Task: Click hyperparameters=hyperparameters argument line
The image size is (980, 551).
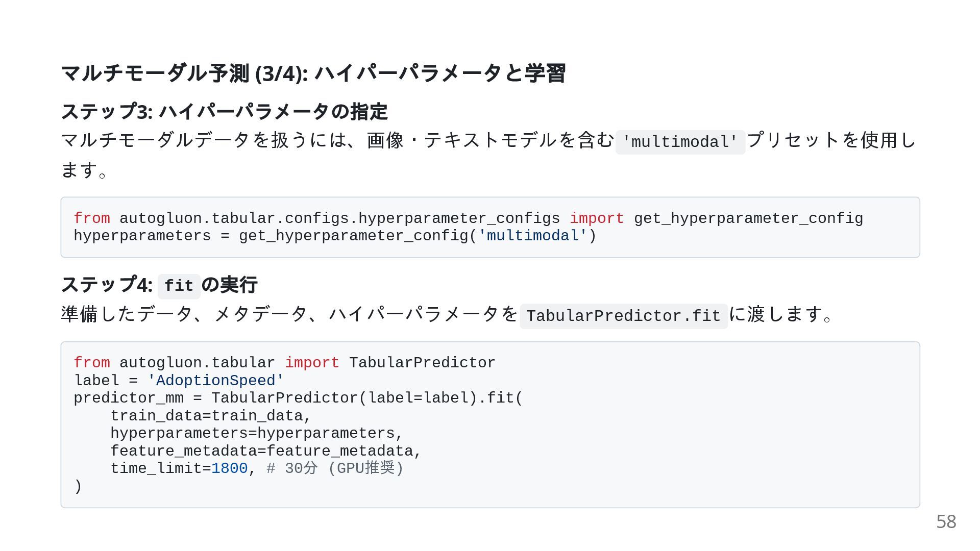Action: [x=256, y=433]
